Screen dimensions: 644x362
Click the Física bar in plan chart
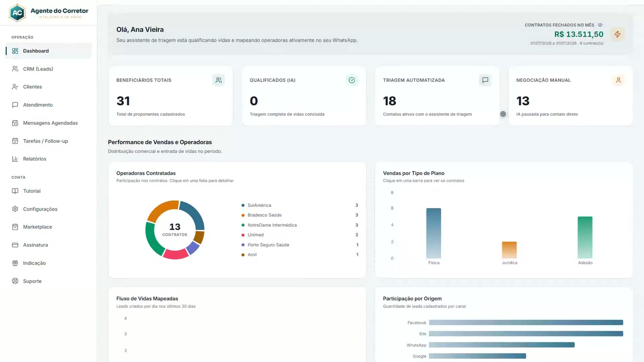click(433, 233)
